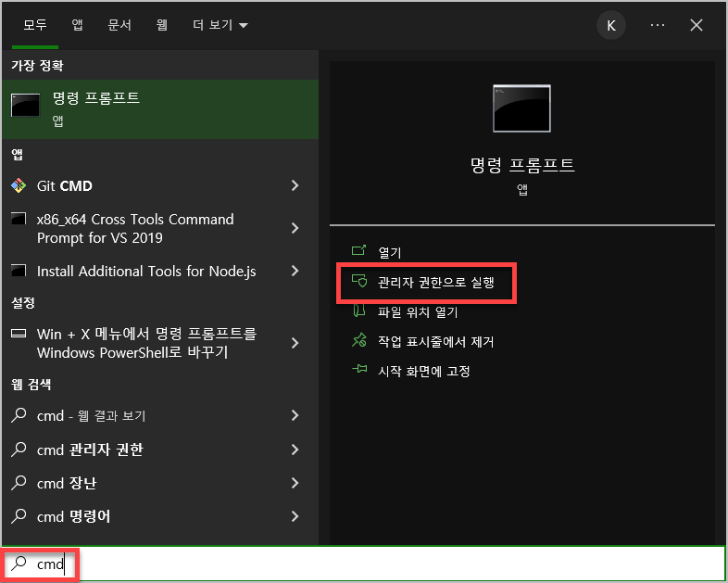728x583 pixels.
Task: Select 'cmd 명령어' suggestion
Action: (73, 516)
